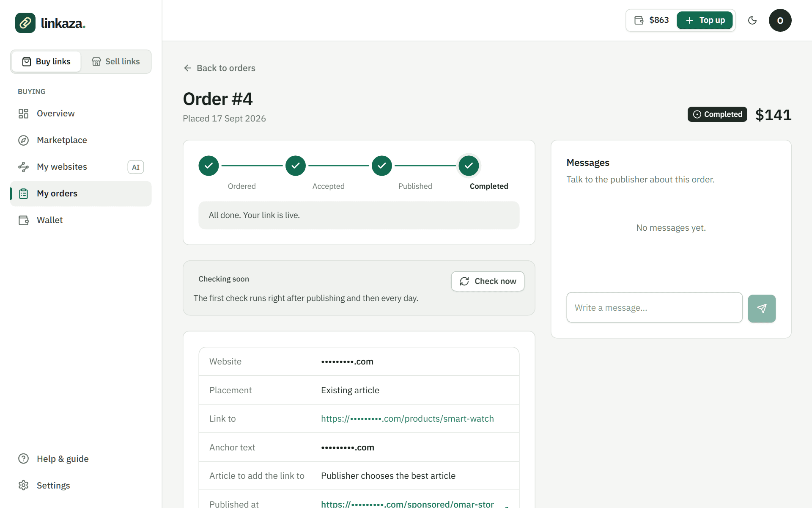The height and width of the screenshot is (508, 812).
Task: Open the Published at sponsored URL
Action: [x=407, y=504]
